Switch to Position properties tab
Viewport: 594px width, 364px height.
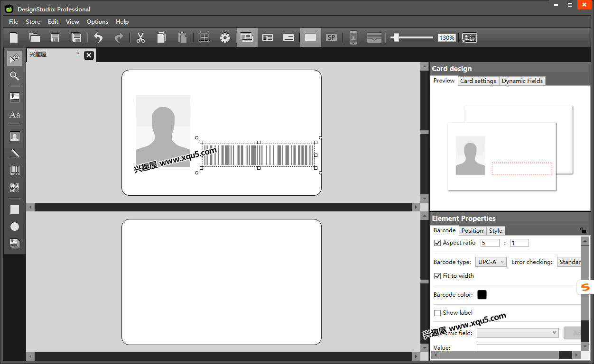point(472,230)
